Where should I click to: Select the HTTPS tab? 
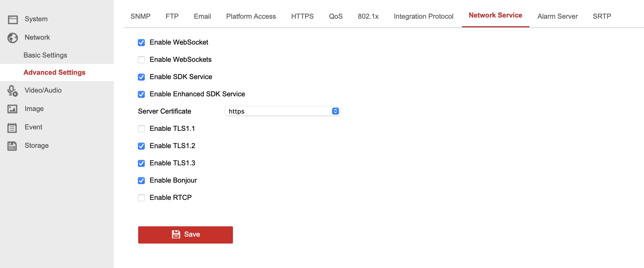302,16
